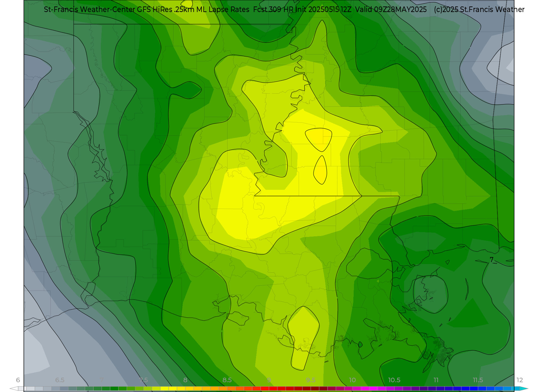Screen dimensions: 538x392
Task: Click the colorbar tick label '9.5'
Action: (x=311, y=380)
